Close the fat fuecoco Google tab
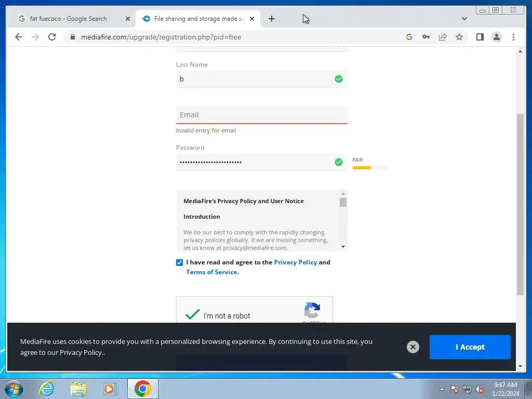This screenshot has width=532, height=399. pyautogui.click(x=128, y=19)
